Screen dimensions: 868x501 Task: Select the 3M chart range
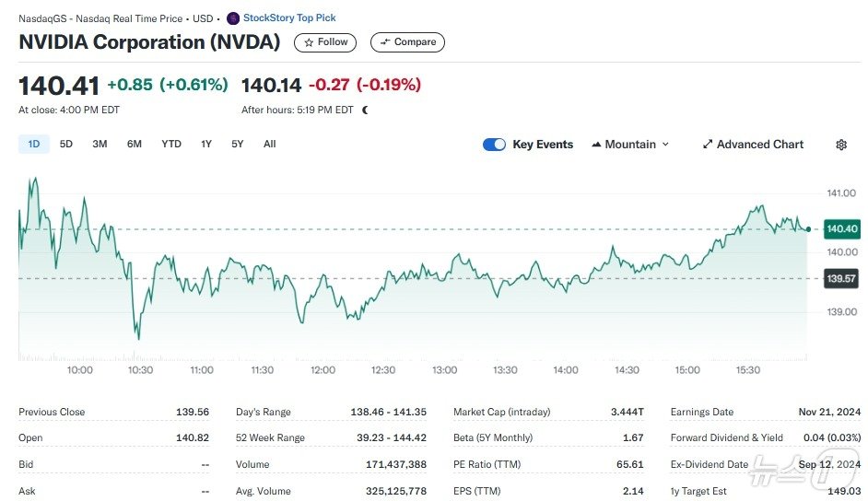tap(100, 144)
